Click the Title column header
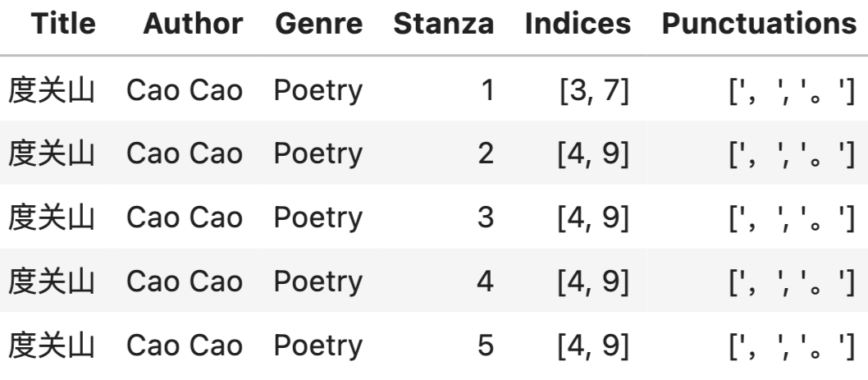Screen dimensions: 868x380 [x=63, y=25]
